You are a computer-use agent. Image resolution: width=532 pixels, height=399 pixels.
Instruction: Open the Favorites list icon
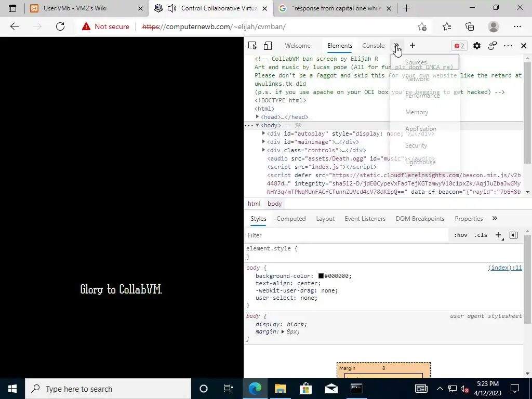tap(446, 26)
